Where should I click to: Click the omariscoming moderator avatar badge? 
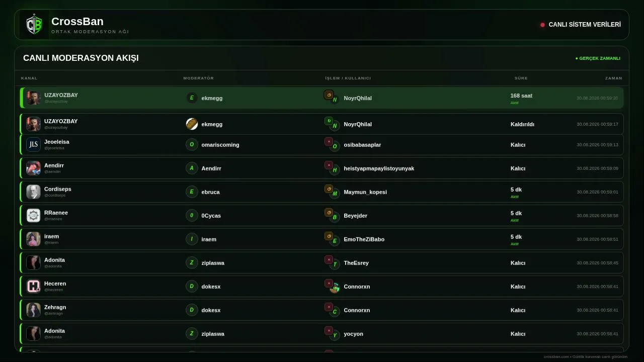click(192, 145)
